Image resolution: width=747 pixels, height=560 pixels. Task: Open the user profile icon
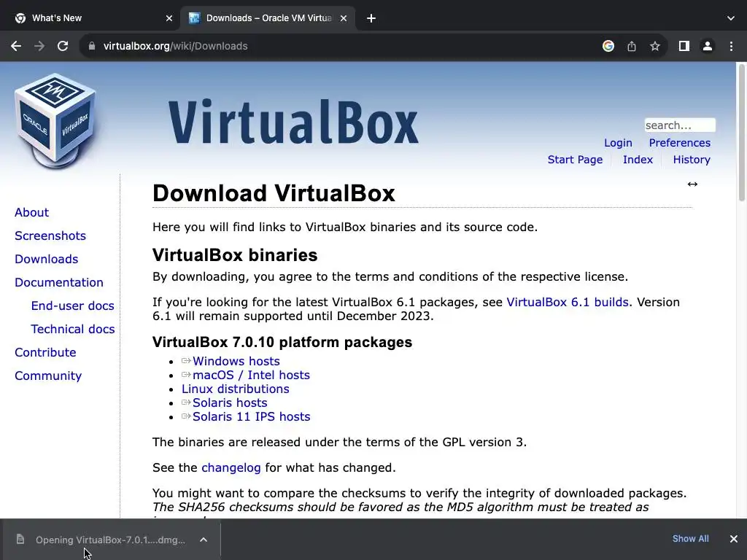(x=708, y=46)
